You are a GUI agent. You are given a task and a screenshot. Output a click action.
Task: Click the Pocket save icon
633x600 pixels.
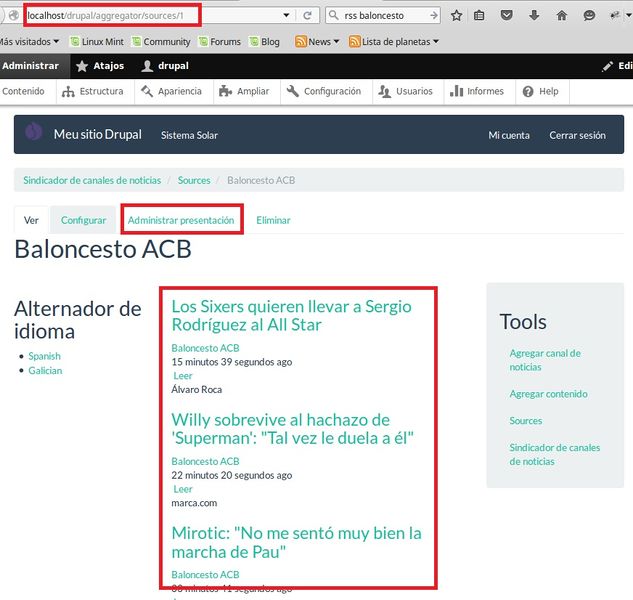pos(506,15)
